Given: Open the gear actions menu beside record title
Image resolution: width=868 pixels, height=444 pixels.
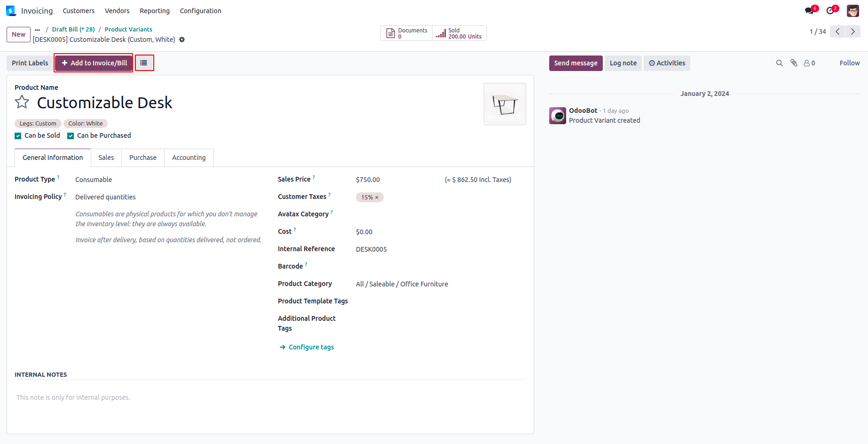Looking at the screenshot, I should pyautogui.click(x=182, y=40).
